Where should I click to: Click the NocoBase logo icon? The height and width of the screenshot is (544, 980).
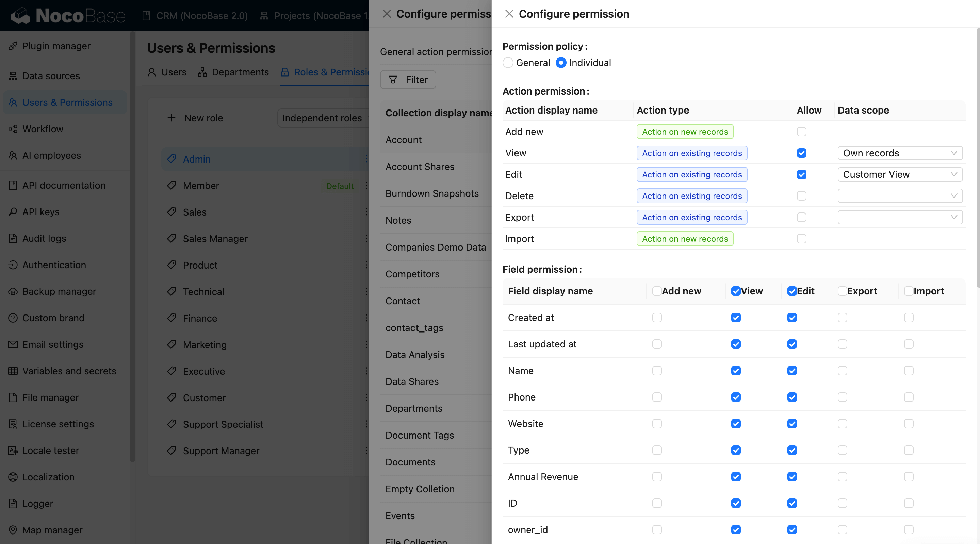point(20,16)
